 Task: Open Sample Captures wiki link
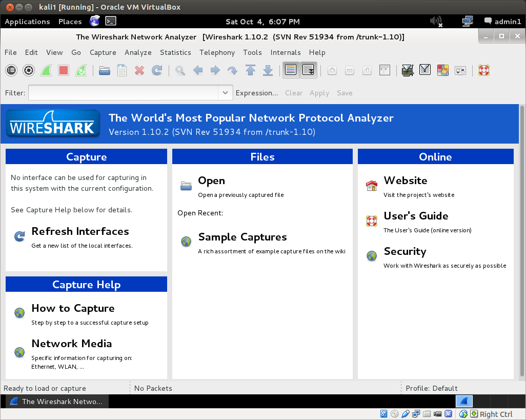[242, 237]
